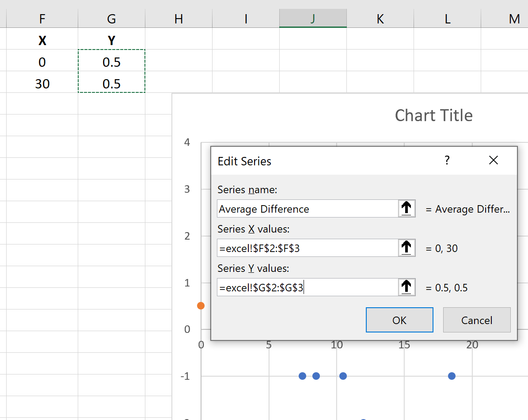The image size is (528, 420).
Task: Click the range selector icon for Series Y values
Action: pos(406,287)
